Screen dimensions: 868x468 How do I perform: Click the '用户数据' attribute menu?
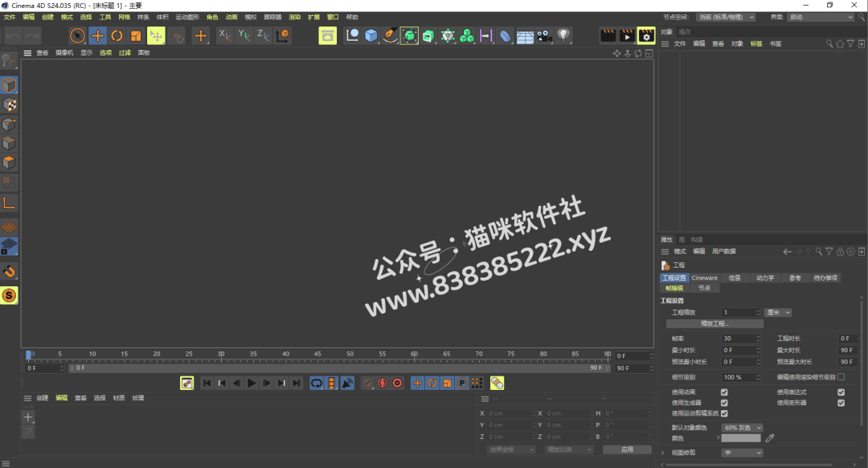[723, 252]
